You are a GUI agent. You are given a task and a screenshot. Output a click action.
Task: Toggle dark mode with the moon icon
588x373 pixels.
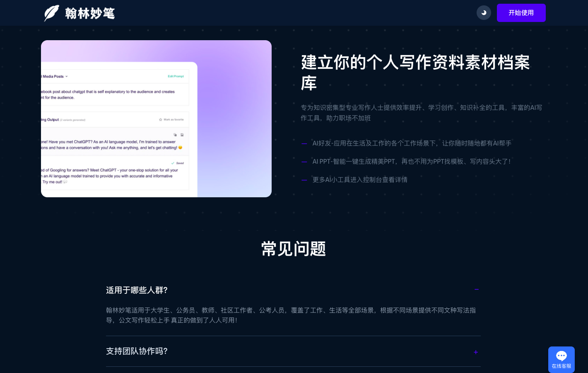(484, 13)
